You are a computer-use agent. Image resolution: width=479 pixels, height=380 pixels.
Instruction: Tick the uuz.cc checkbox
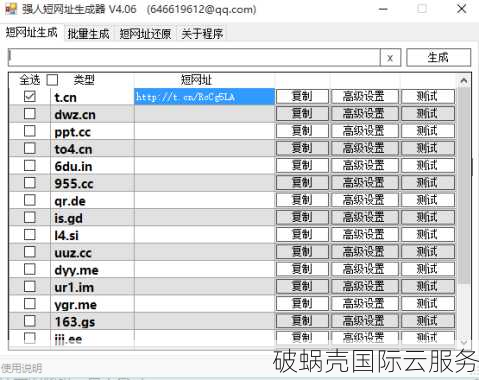[30, 252]
